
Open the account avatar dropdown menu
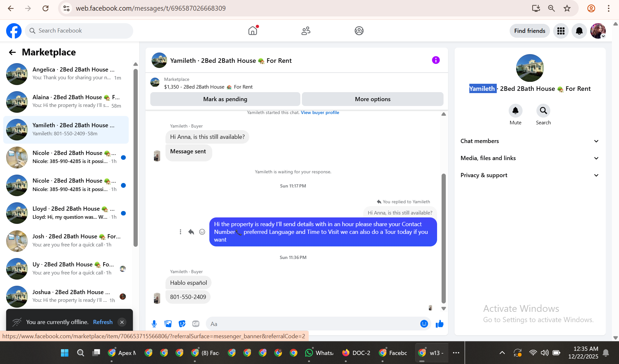click(x=598, y=31)
